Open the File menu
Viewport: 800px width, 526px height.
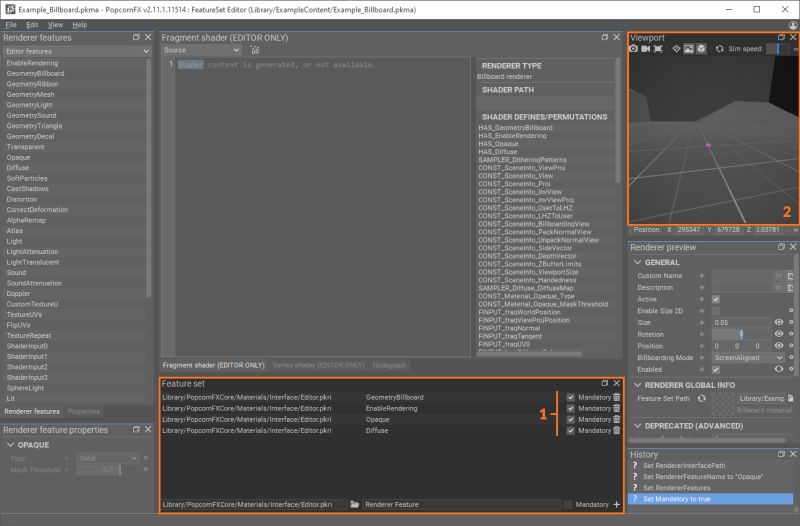[11, 24]
